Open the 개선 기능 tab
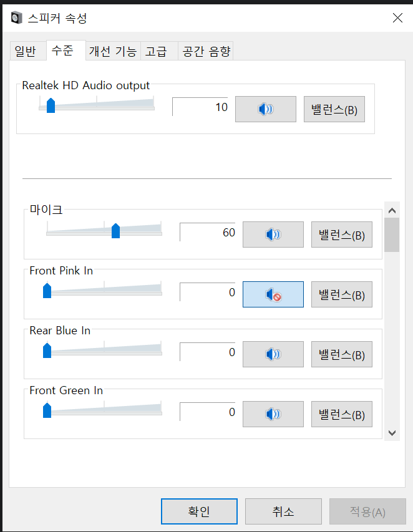 point(113,51)
